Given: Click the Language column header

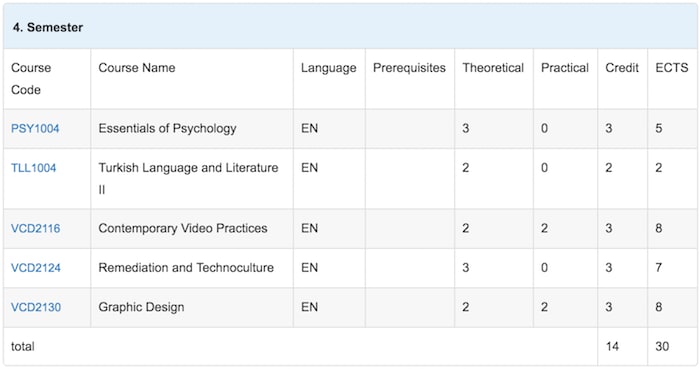Looking at the screenshot, I should click(329, 68).
